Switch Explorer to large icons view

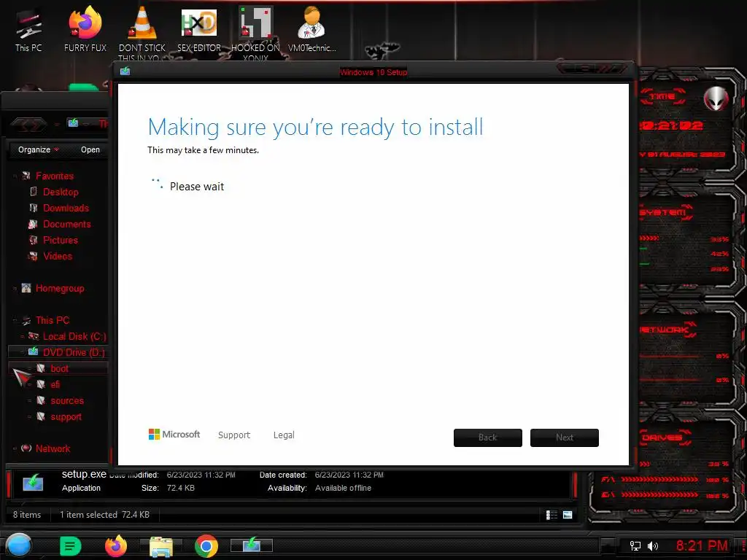568,515
